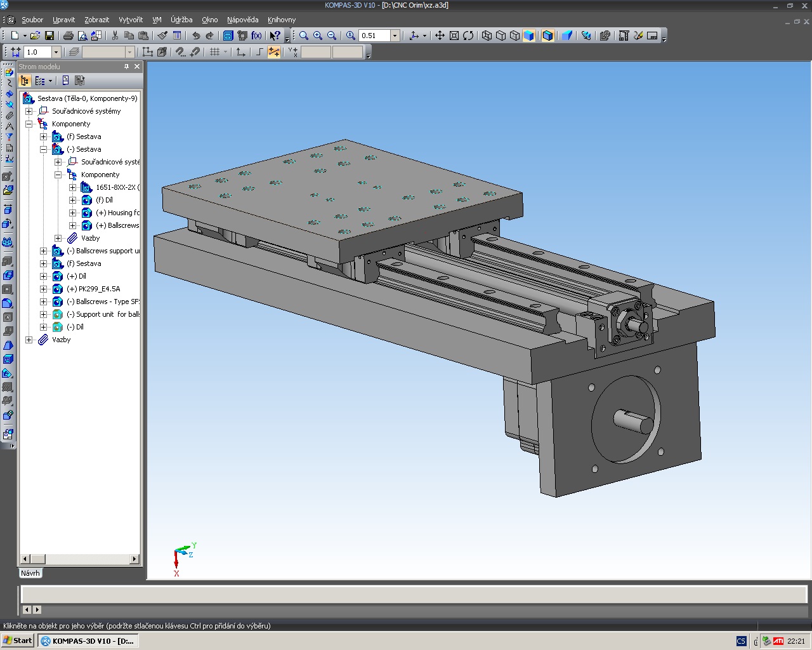
Task: Click the Save file icon
Action: pyautogui.click(x=49, y=36)
